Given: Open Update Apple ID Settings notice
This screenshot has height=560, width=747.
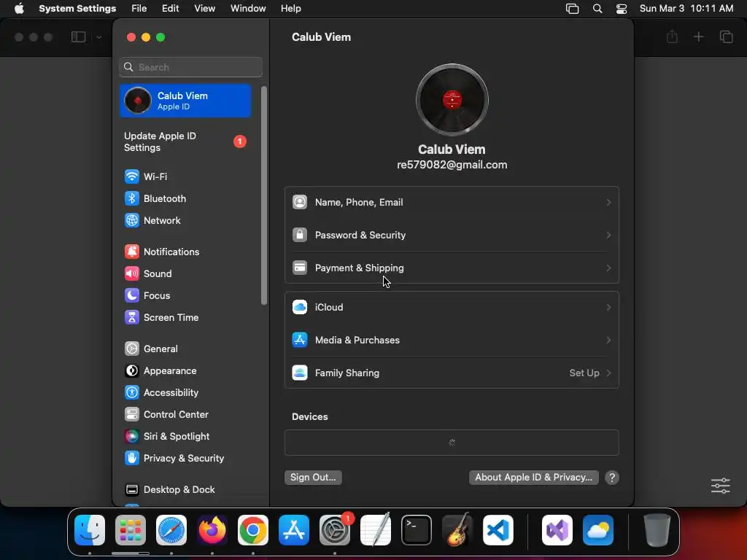Looking at the screenshot, I should (x=185, y=142).
